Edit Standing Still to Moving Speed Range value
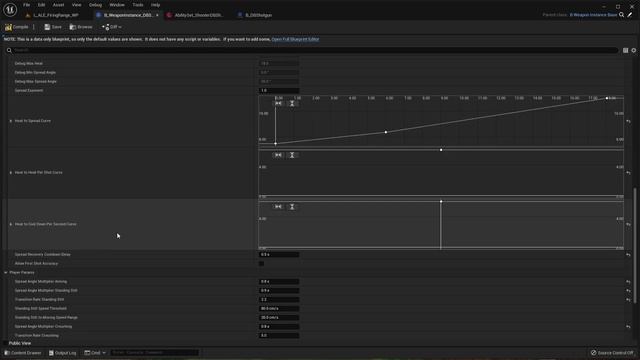The image size is (640, 360). 279,318
